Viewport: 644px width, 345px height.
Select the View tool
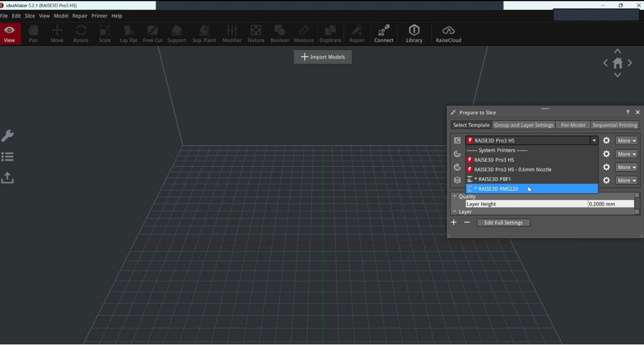pos(9,34)
